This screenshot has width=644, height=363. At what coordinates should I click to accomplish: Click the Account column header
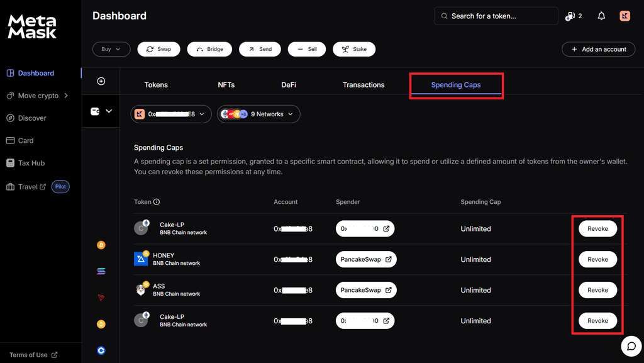pos(286,202)
